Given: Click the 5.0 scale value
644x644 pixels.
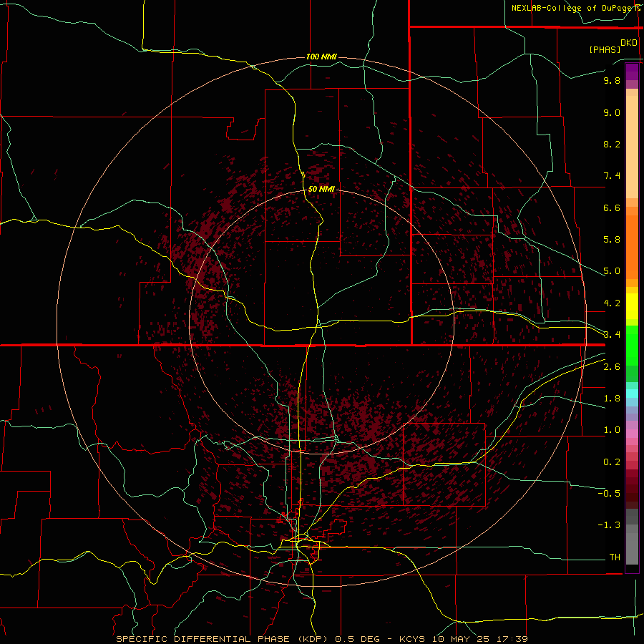Looking at the screenshot, I should 612,271.
